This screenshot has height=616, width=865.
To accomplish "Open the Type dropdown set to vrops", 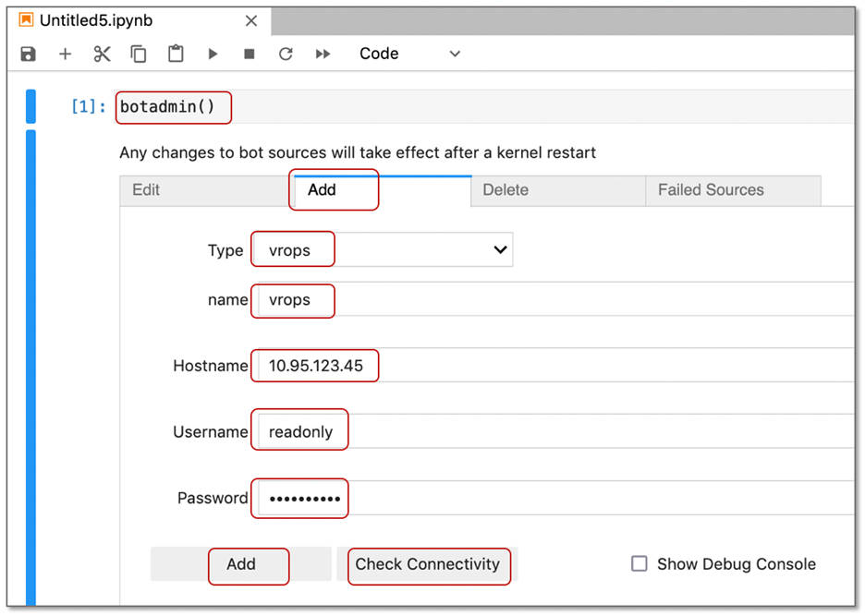I will point(382,249).
